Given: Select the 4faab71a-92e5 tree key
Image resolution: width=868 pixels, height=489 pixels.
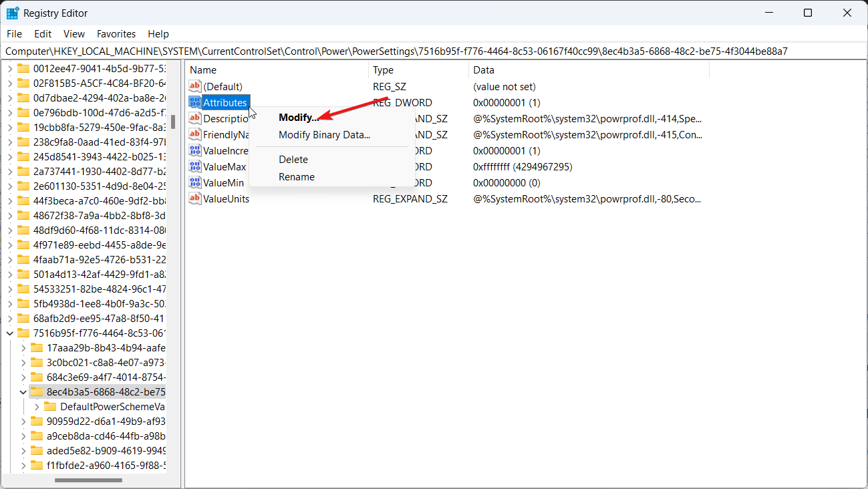Looking at the screenshot, I should pyautogui.click(x=100, y=259).
